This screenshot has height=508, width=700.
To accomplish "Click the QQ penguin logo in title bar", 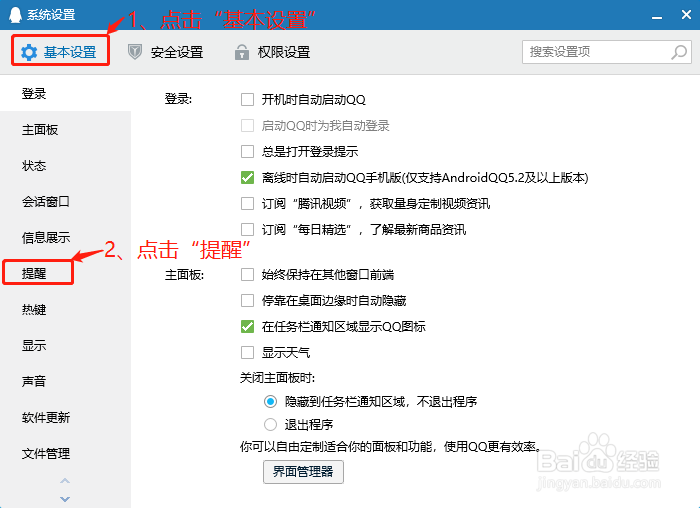I will [x=15, y=14].
